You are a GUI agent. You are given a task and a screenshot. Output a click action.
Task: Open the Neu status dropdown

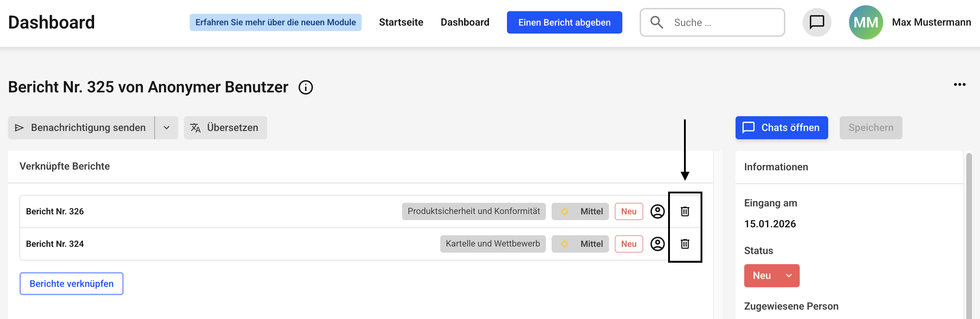point(772,276)
